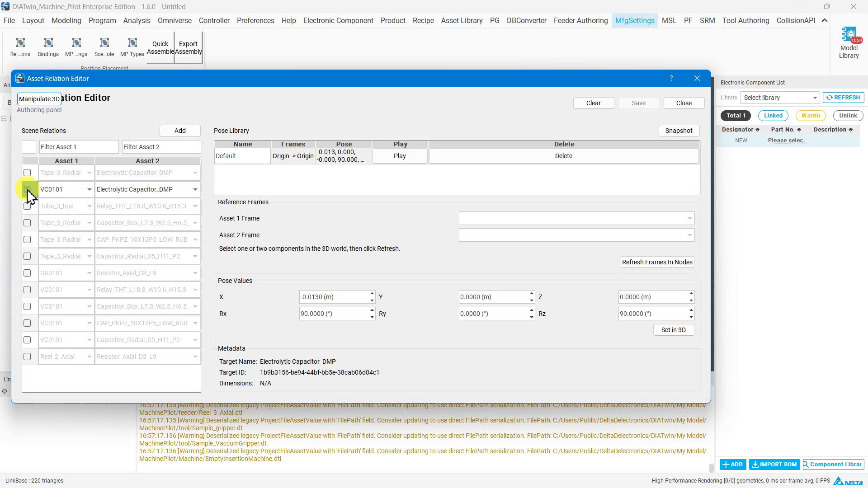The height and width of the screenshot is (488, 868).
Task: Click the Asset Relation Editor title icon
Action: pyautogui.click(x=20, y=78)
